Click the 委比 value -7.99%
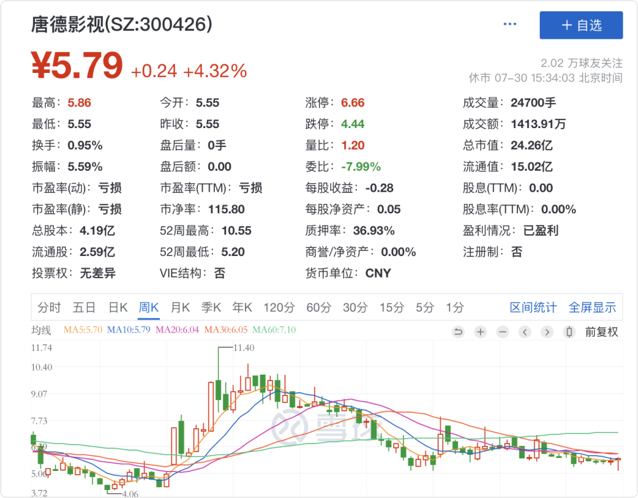Screen dimensions: 638x498 click(361, 166)
